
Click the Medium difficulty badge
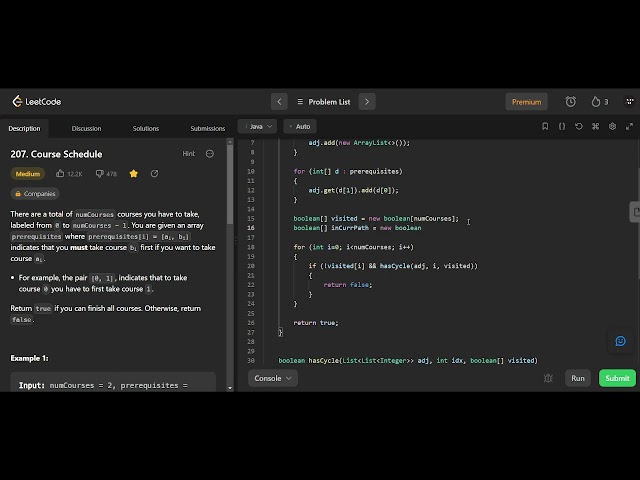[28, 174]
